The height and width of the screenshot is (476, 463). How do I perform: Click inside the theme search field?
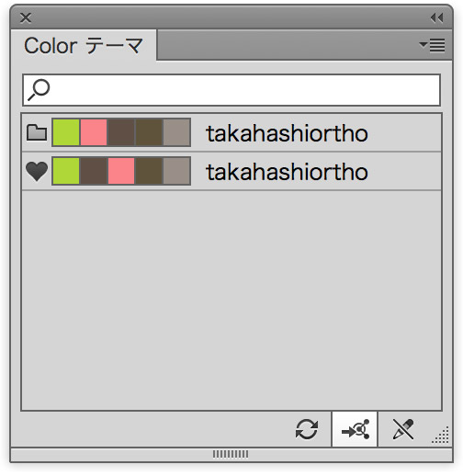[x=231, y=90]
